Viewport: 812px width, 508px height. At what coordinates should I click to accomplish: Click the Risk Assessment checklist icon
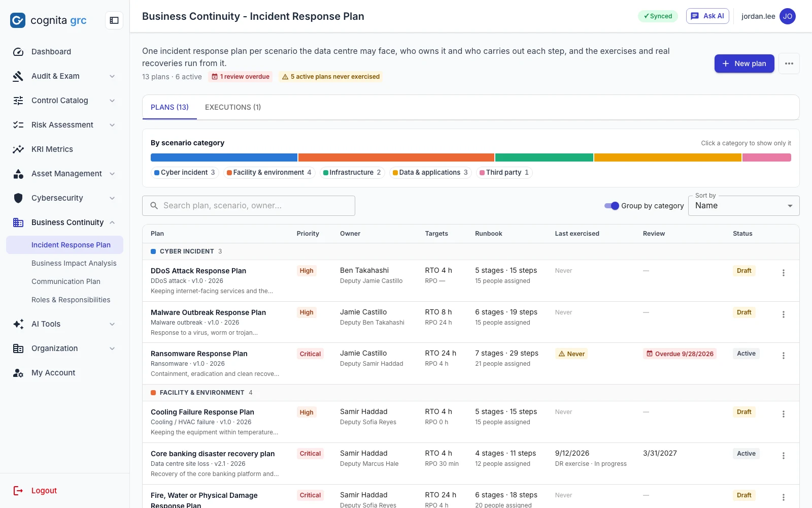[x=18, y=125]
